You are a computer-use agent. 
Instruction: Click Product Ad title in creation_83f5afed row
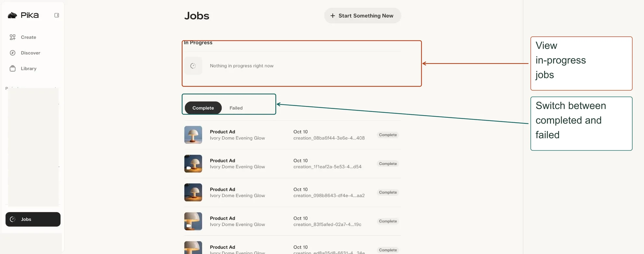click(223, 218)
